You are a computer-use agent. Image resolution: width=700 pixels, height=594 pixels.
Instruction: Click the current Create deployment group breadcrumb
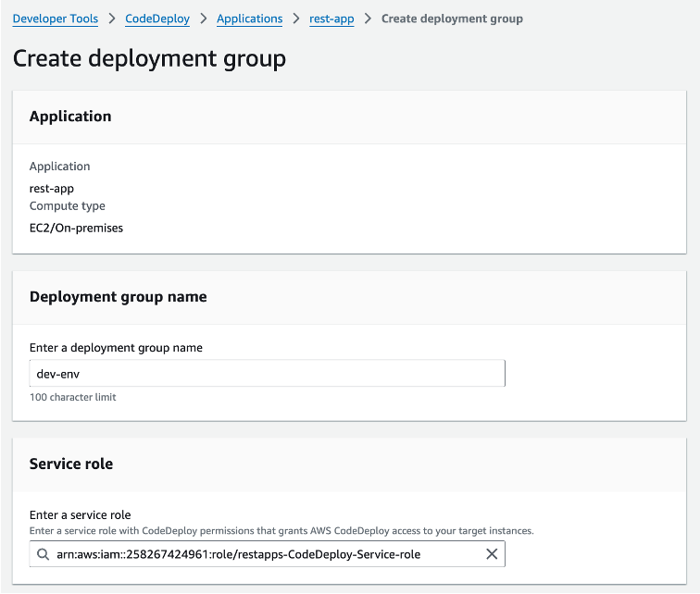[x=452, y=19]
